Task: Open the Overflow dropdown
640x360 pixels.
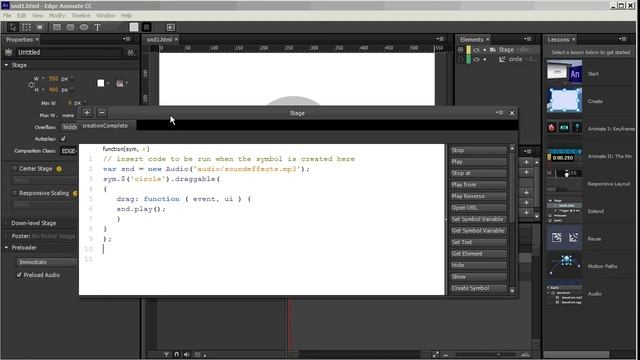Action: pos(69,127)
